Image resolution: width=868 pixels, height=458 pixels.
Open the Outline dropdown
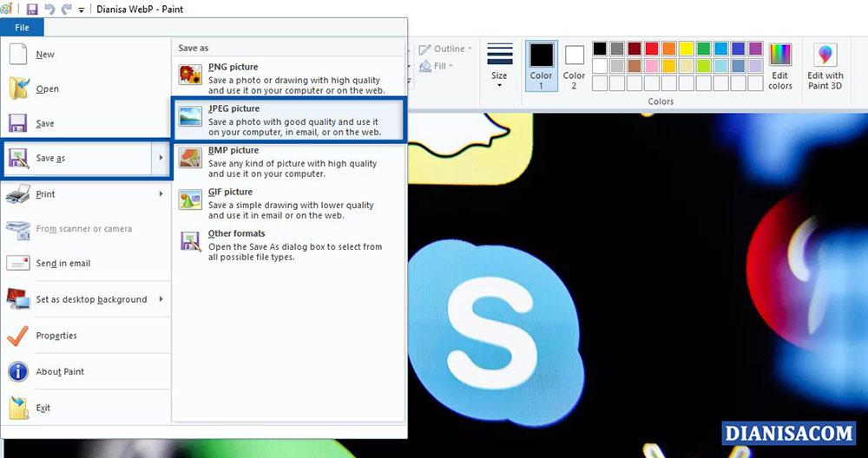pos(445,49)
